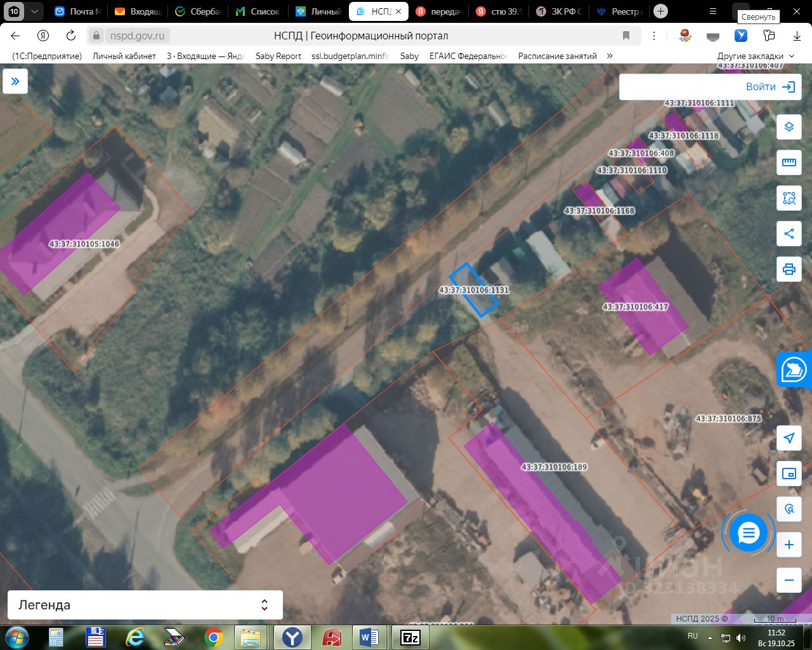
Task: Select parcel label 43:37:310106:1131
Action: click(474, 290)
